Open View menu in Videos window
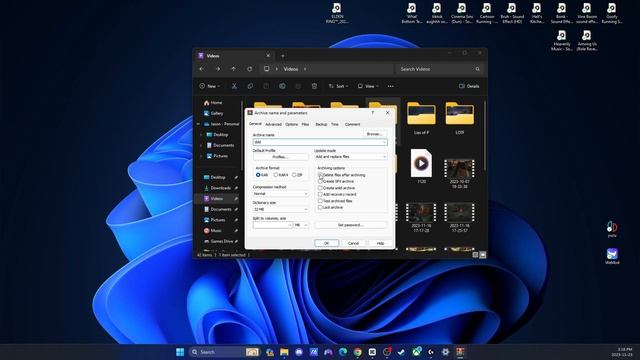Screen dimensions: 640x360 [x=367, y=86]
